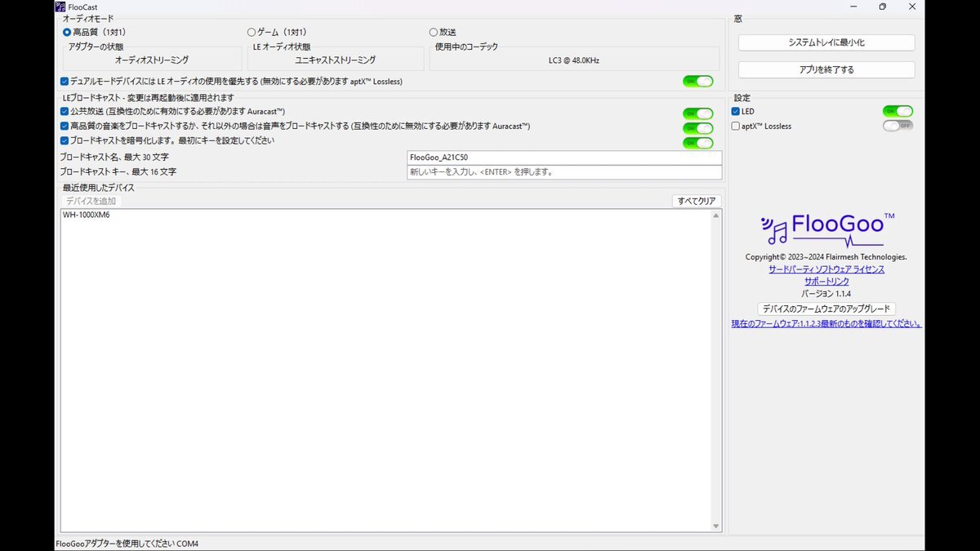Open サードパーティソフトウェア ライセンス link
Image resolution: width=980 pixels, height=551 pixels.
tap(826, 269)
